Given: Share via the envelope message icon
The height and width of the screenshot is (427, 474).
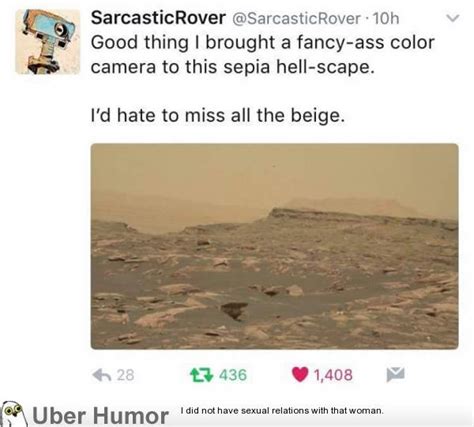Looking at the screenshot, I should [x=396, y=374].
